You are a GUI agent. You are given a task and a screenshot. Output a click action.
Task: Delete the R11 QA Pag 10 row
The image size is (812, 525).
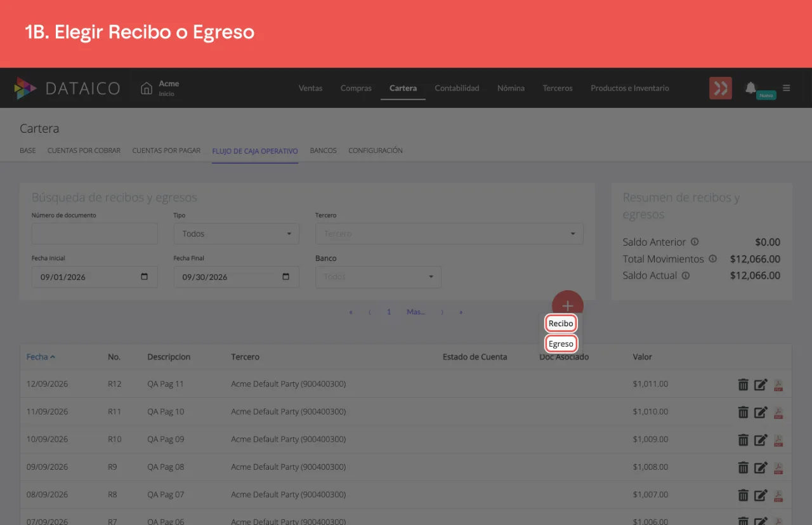click(743, 412)
